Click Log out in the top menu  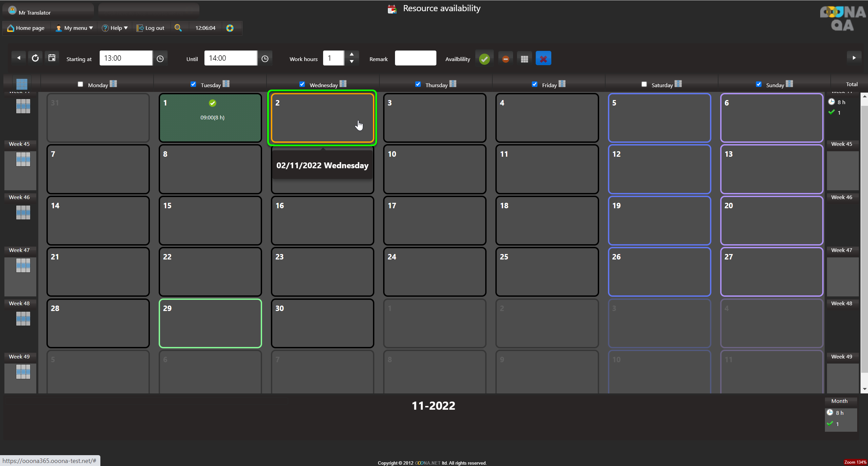[151, 28]
